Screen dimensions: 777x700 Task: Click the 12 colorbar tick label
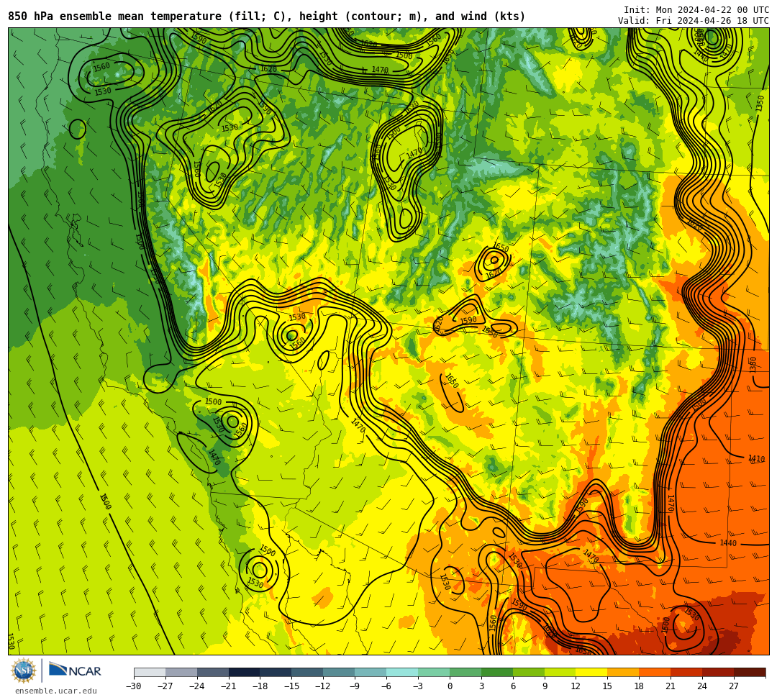pyautogui.click(x=576, y=686)
